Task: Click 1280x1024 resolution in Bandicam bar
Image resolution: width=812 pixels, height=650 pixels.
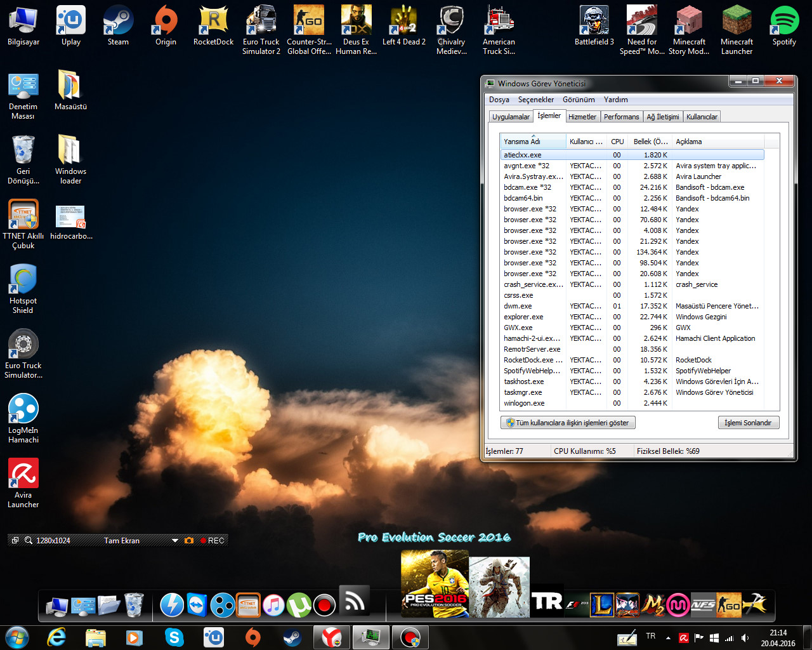Action: (x=53, y=540)
